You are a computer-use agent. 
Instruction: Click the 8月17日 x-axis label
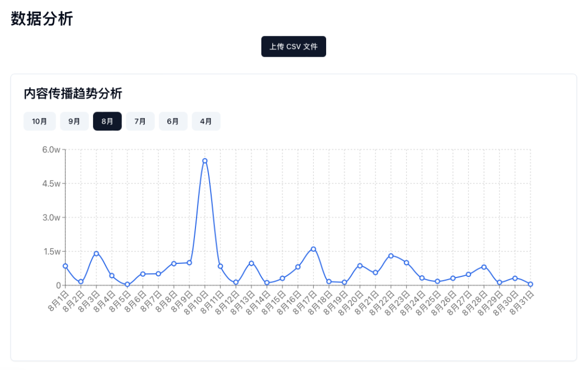point(304,303)
